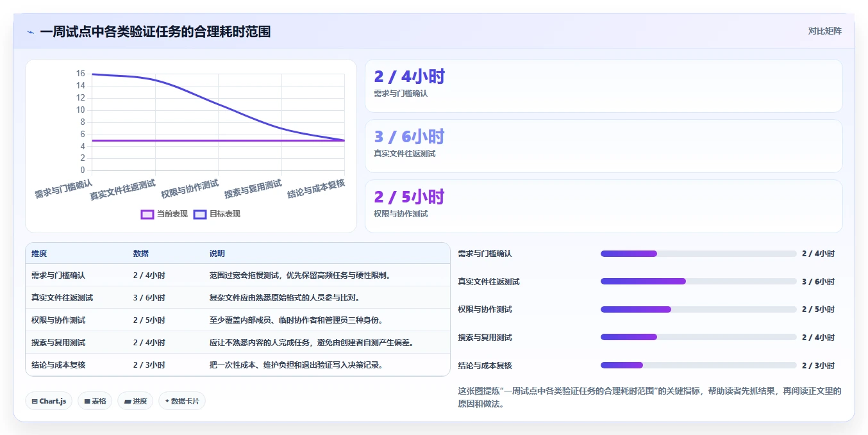
Task: Open the 2 / 5小时 权限与协作测试 card
Action: [603, 206]
